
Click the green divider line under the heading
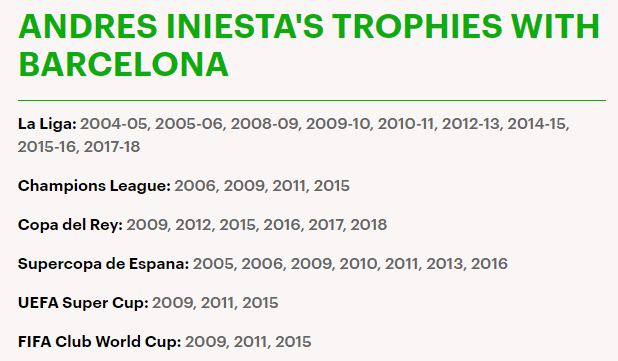pyautogui.click(x=312, y=100)
